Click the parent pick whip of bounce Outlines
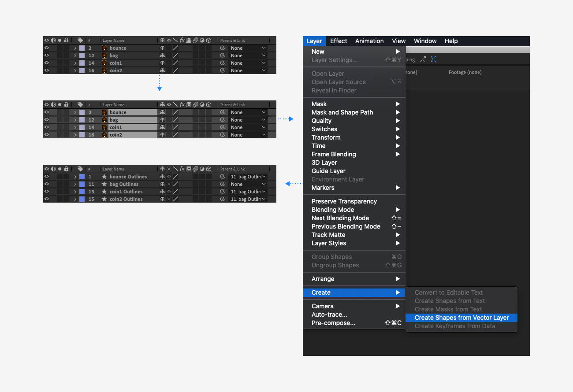 pos(223,177)
